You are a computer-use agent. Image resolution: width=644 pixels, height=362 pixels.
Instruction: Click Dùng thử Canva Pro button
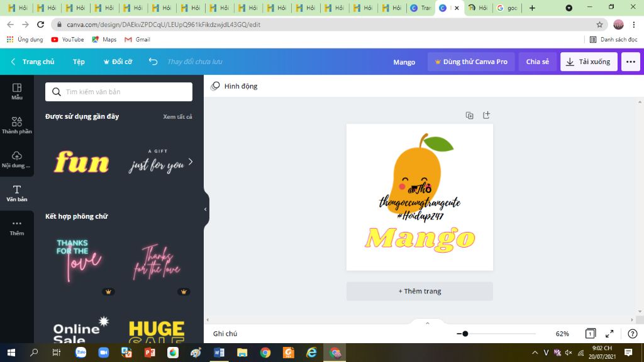471,62
